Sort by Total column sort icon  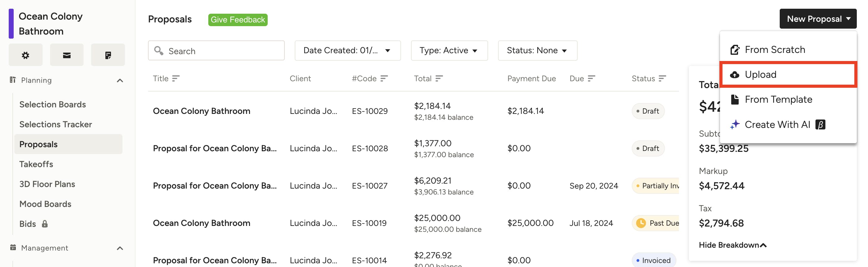pyautogui.click(x=439, y=78)
